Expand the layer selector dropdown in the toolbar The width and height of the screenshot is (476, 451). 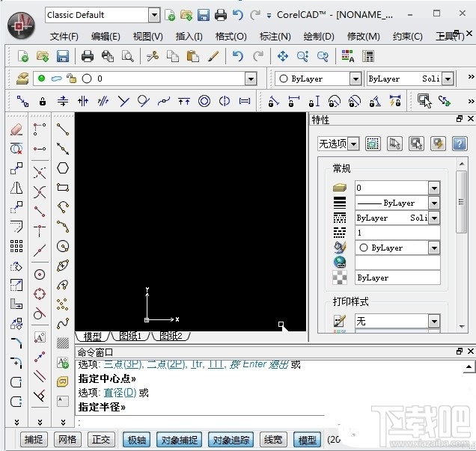coord(251,79)
